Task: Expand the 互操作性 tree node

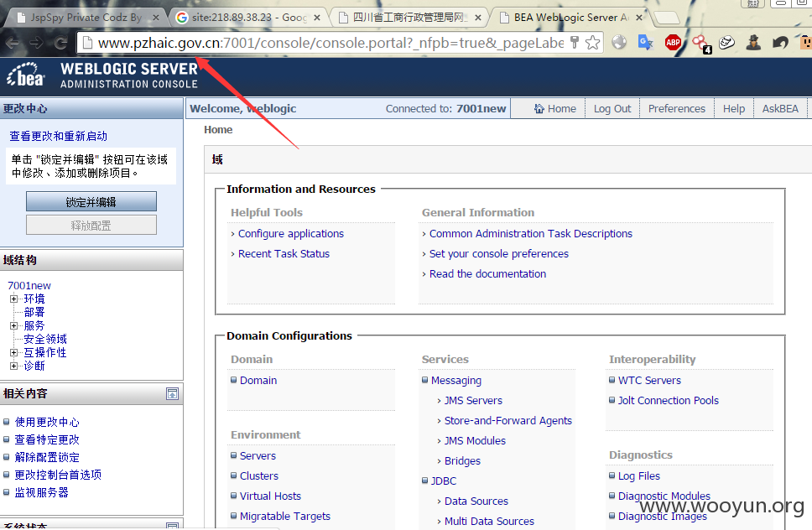Action: click(13, 352)
